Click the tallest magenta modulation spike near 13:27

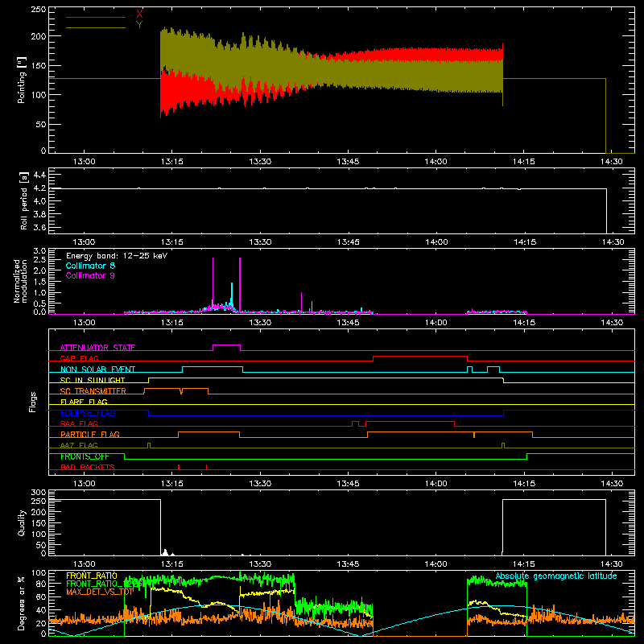tap(240, 284)
